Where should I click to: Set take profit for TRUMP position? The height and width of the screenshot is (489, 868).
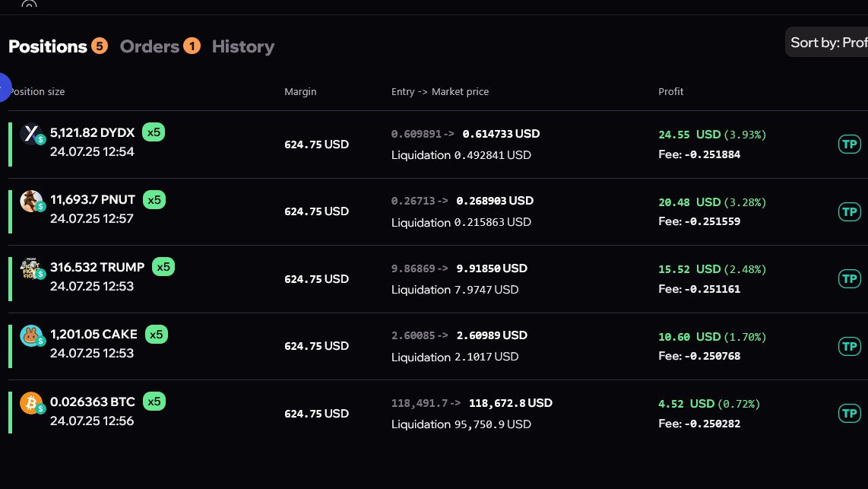(x=849, y=278)
